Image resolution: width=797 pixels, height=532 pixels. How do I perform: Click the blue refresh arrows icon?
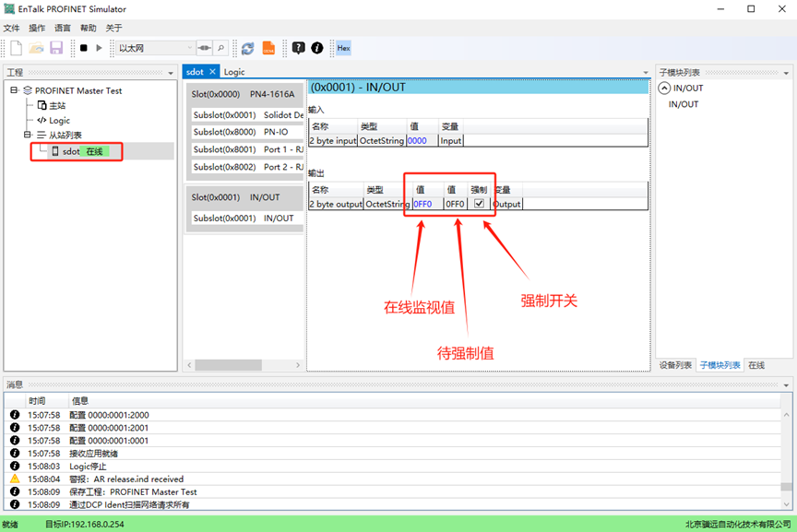click(247, 48)
